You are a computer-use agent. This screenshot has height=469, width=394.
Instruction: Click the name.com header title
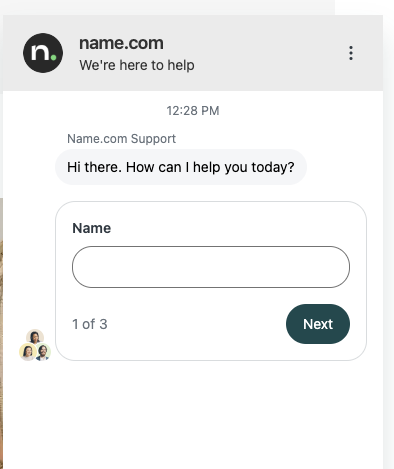tap(121, 43)
